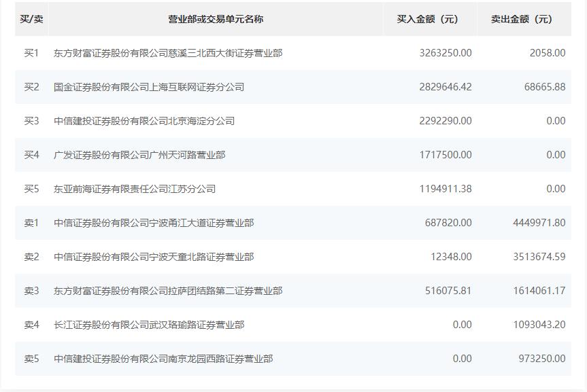Image resolution: width=587 pixels, height=392 pixels.
Task: Select 长江证券武汉珞瑜路证券营业部 name
Action: (149, 325)
